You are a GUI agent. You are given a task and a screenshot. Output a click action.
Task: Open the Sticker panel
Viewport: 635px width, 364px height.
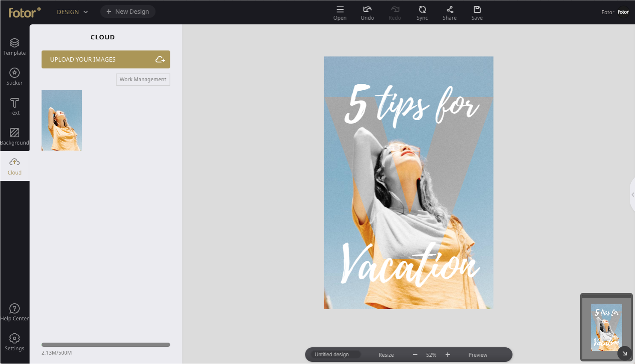(x=15, y=76)
